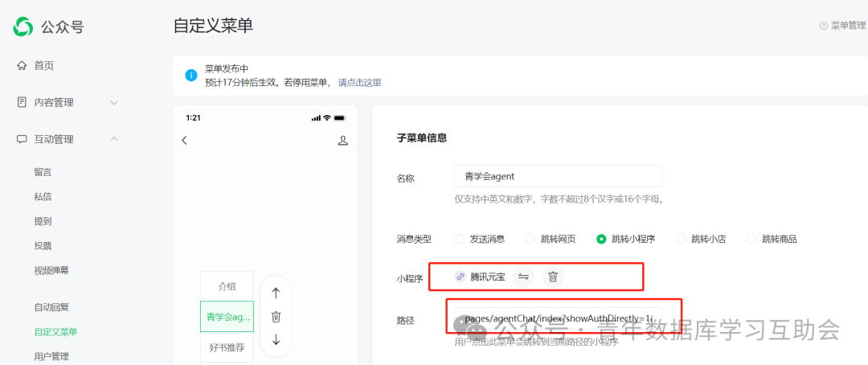868x365 pixels.
Task: Open 留言 in the sidebar
Action: (43, 172)
